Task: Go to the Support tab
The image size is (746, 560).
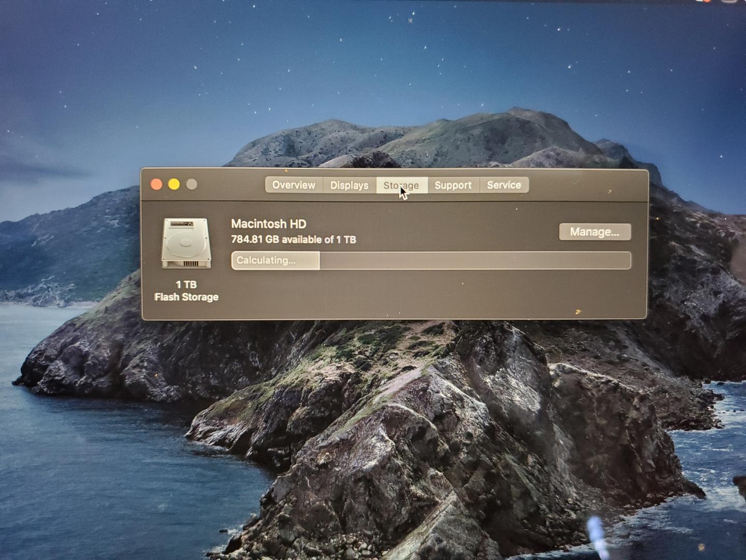Action: [453, 185]
